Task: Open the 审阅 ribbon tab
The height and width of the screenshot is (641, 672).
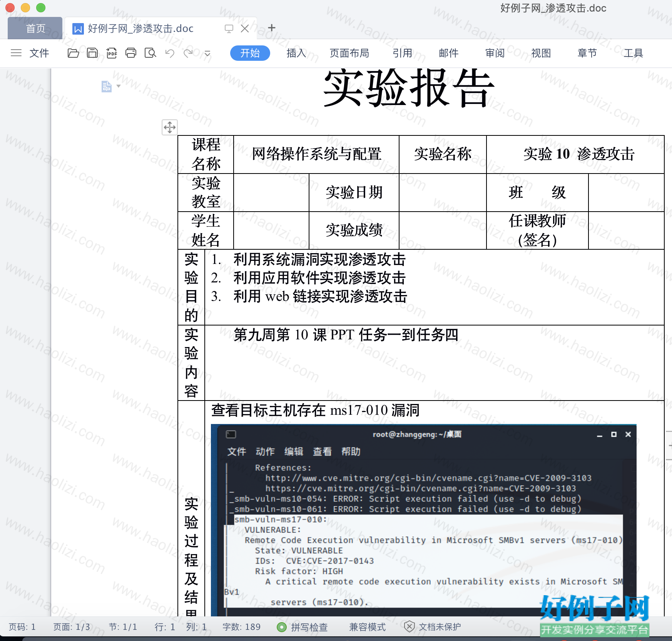Action: [495, 53]
